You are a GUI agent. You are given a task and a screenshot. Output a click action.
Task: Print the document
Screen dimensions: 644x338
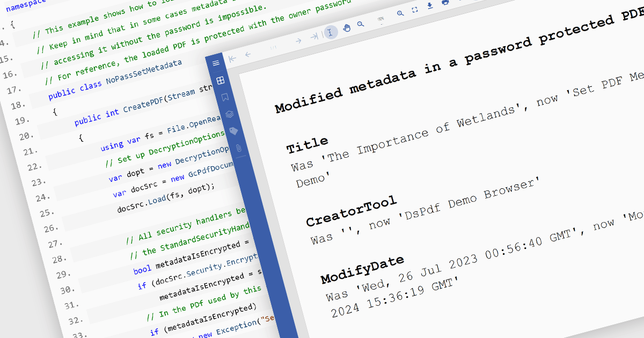click(x=445, y=3)
